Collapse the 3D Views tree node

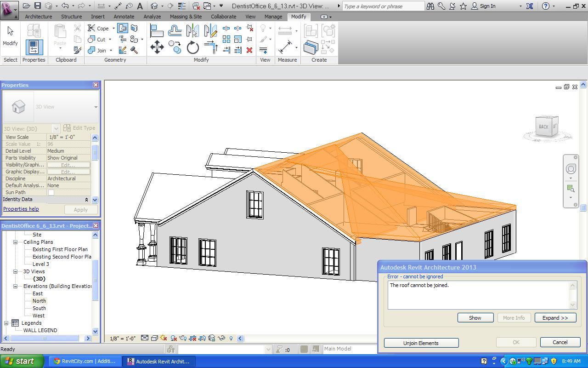point(15,271)
